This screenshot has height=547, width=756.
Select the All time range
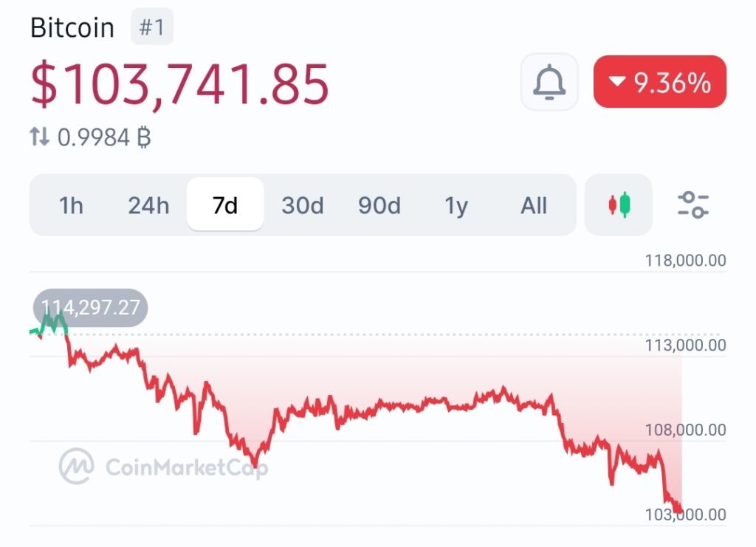click(x=534, y=205)
